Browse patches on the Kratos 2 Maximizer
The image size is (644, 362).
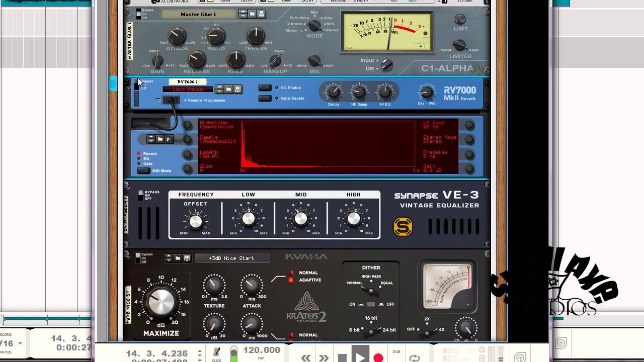pos(178,258)
